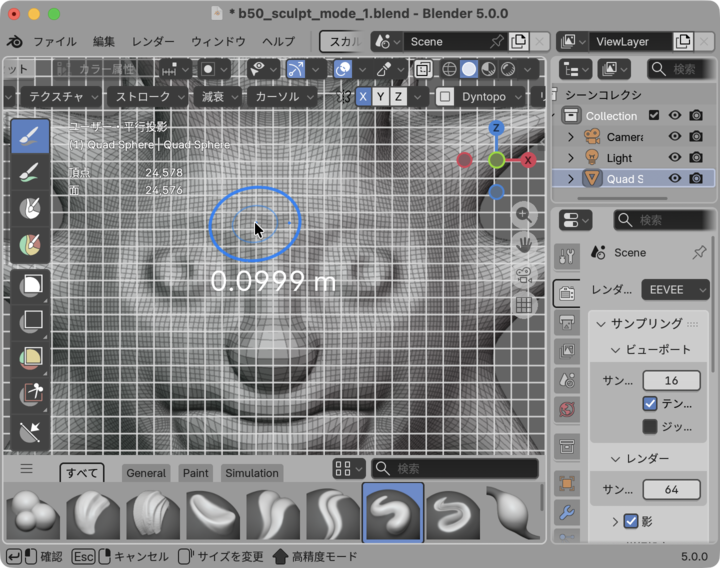
Task: Open the 編集 menu
Action: click(104, 42)
